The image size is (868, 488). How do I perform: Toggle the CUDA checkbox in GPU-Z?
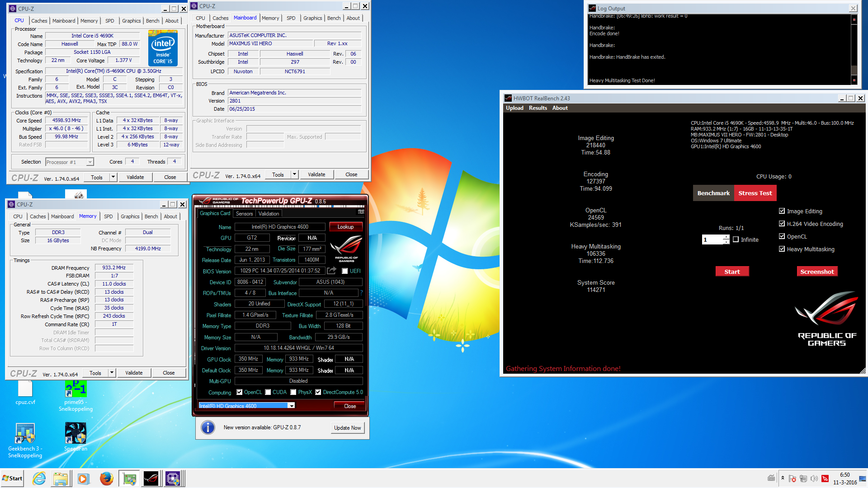[268, 392]
